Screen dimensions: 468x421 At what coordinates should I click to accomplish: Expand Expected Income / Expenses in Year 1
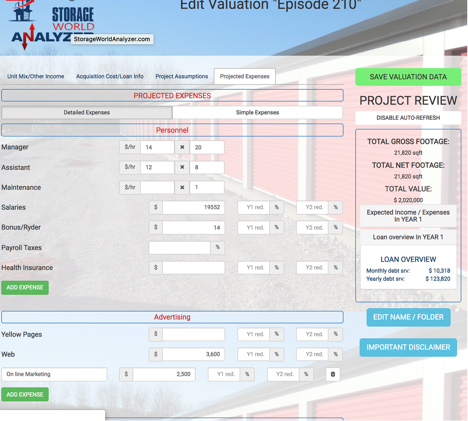pyautogui.click(x=408, y=216)
